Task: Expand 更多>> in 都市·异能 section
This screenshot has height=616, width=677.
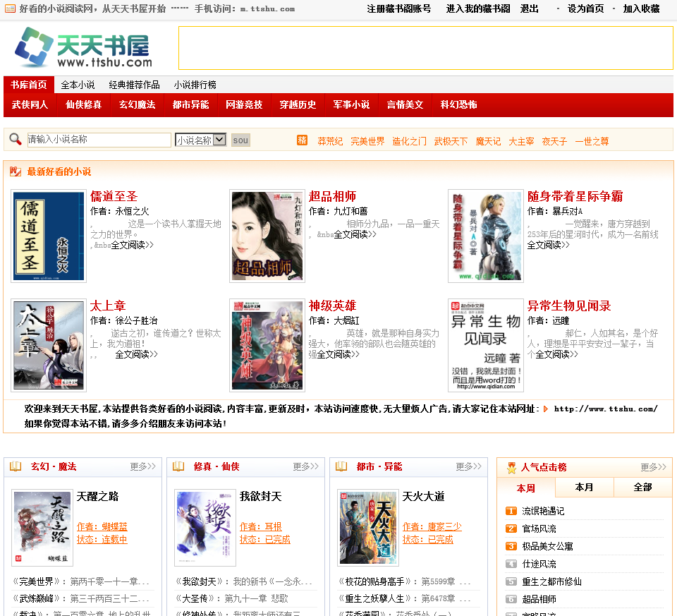Action: 468,466
